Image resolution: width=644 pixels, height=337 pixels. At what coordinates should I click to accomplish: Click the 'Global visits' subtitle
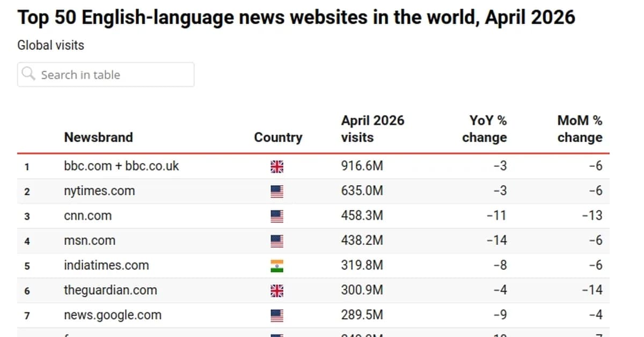tap(51, 45)
